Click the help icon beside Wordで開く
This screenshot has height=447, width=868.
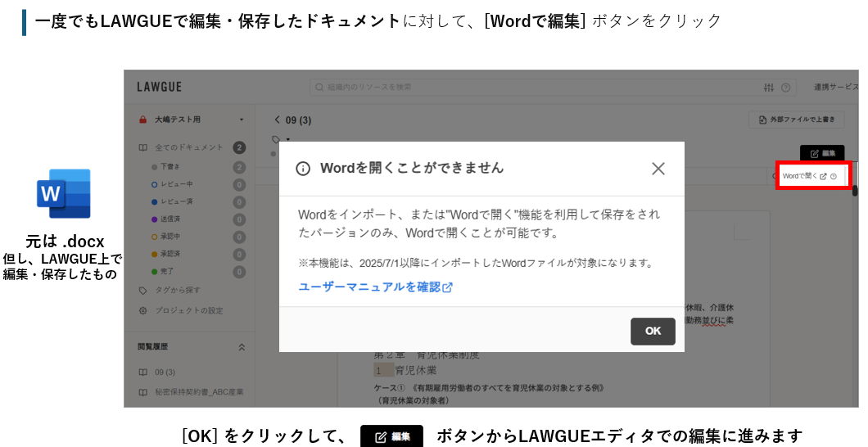834,176
